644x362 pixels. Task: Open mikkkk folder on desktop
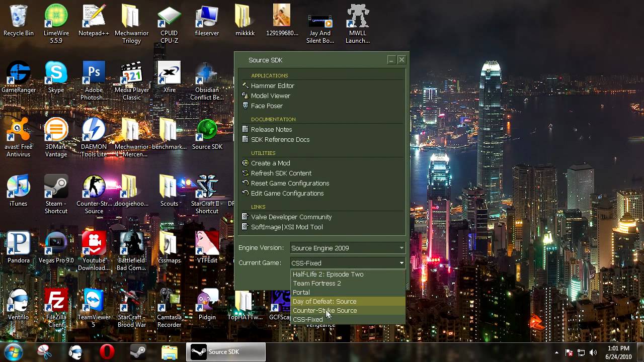point(245,21)
